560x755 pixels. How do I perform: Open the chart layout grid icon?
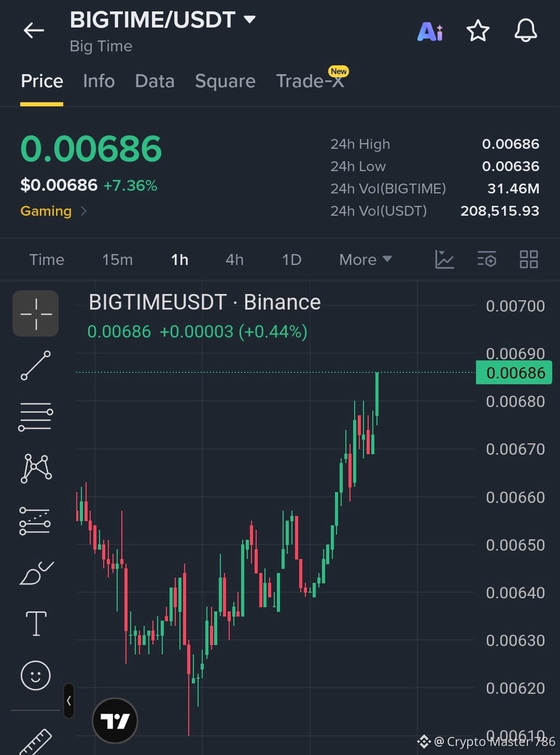pyautogui.click(x=528, y=259)
